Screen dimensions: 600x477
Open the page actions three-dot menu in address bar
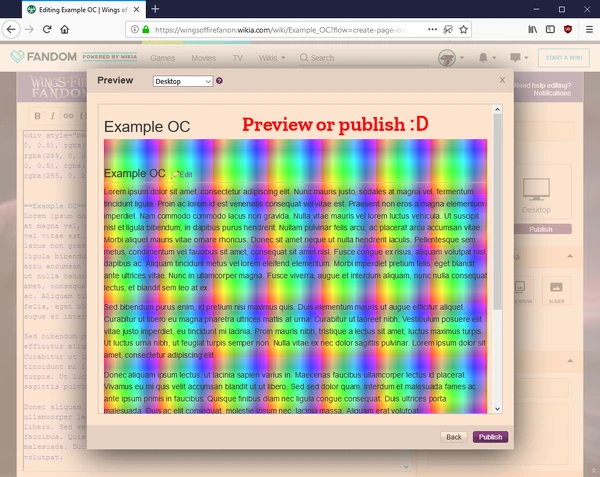click(x=432, y=29)
